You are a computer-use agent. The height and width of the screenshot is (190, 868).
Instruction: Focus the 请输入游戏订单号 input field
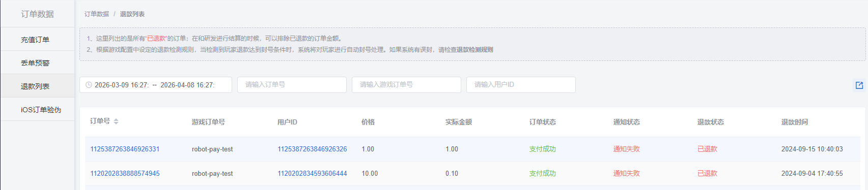click(x=406, y=85)
